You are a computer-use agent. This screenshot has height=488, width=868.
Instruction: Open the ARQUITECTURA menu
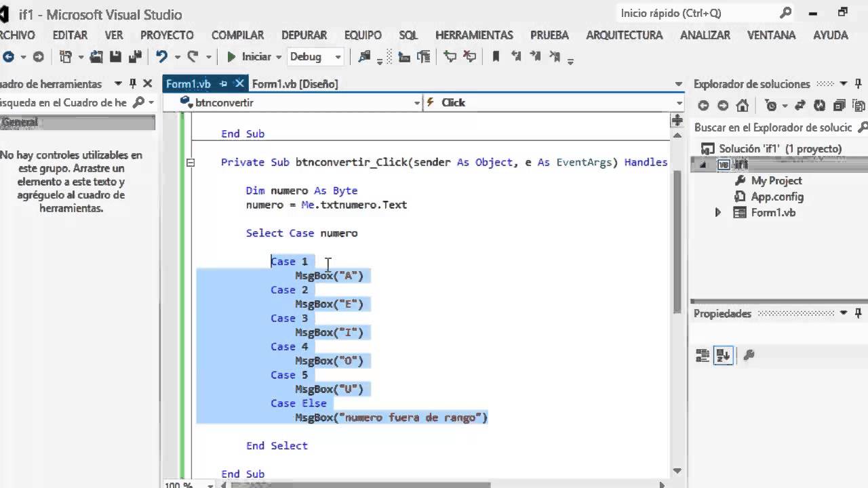click(x=625, y=35)
